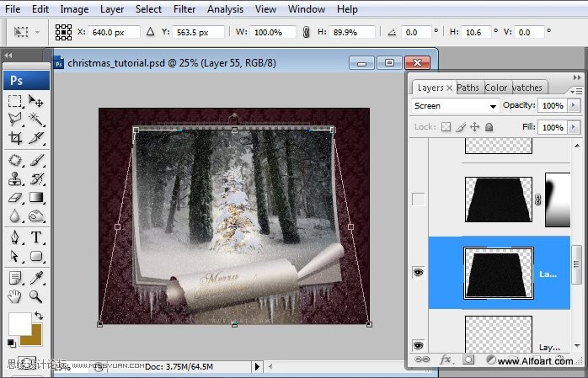The height and width of the screenshot is (378, 588).
Task: Select the History Brush tool
Action: 36,178
